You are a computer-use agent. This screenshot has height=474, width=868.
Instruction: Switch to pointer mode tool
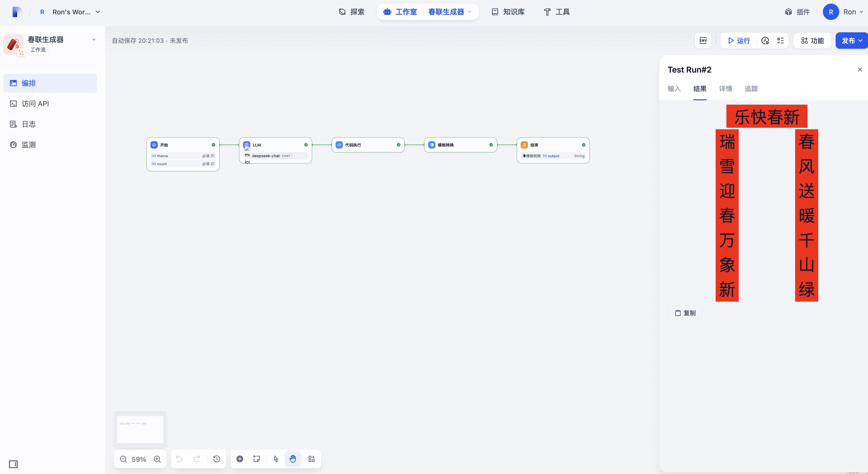point(276,459)
